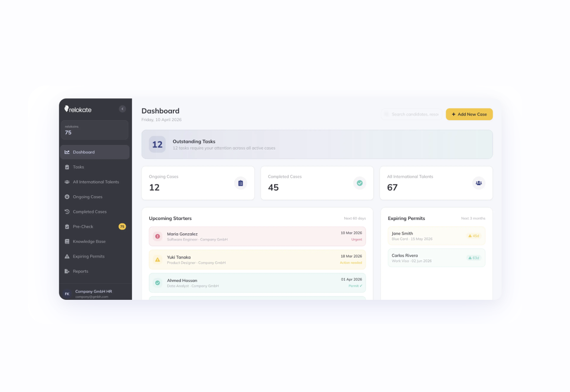
Task: Click the Ongoing Cases sidebar icon
Action: click(67, 197)
